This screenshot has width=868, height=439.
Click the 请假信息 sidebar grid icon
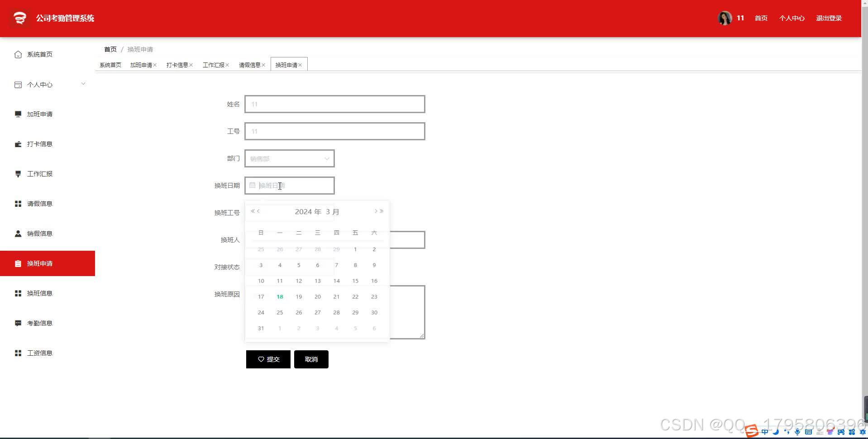18,204
